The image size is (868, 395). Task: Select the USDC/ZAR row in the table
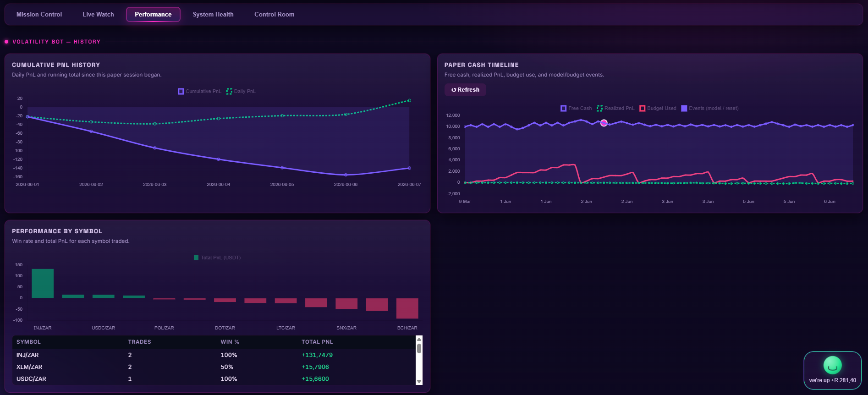pos(214,379)
